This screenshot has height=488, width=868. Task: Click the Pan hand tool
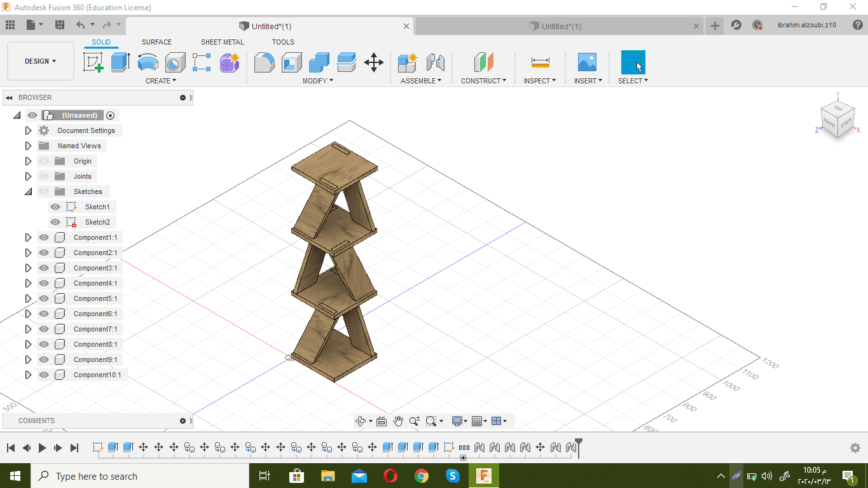pyautogui.click(x=398, y=421)
